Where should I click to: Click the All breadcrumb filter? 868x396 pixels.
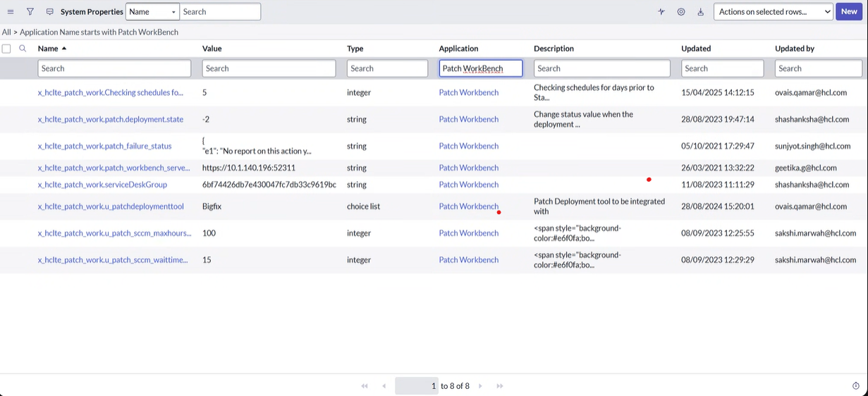(x=6, y=32)
